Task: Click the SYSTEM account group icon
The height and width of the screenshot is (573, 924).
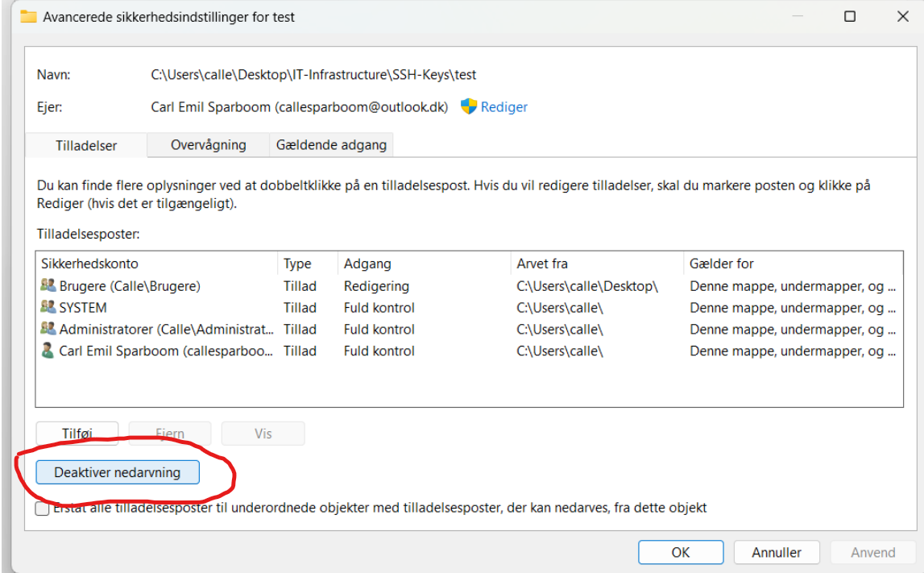Action: click(48, 308)
